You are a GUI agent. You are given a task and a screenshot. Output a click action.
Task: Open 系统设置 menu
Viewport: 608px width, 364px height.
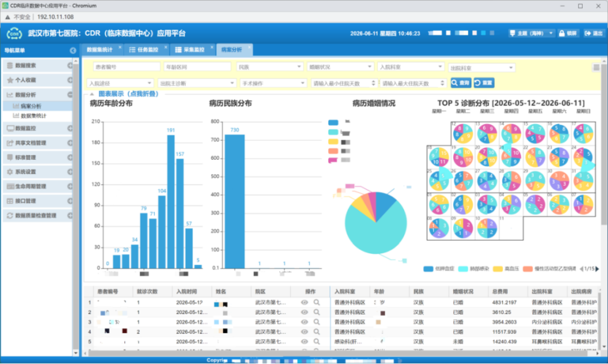[x=37, y=172]
